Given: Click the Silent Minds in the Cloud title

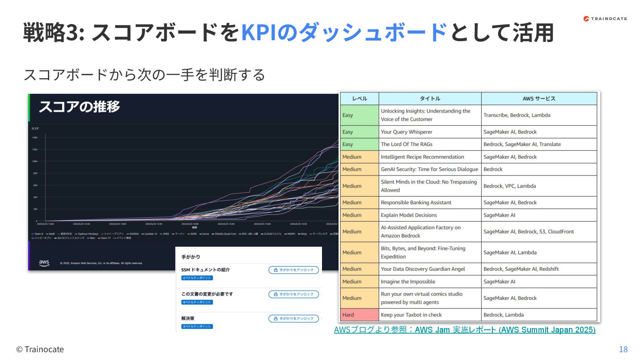Looking at the screenshot, I should tap(430, 186).
